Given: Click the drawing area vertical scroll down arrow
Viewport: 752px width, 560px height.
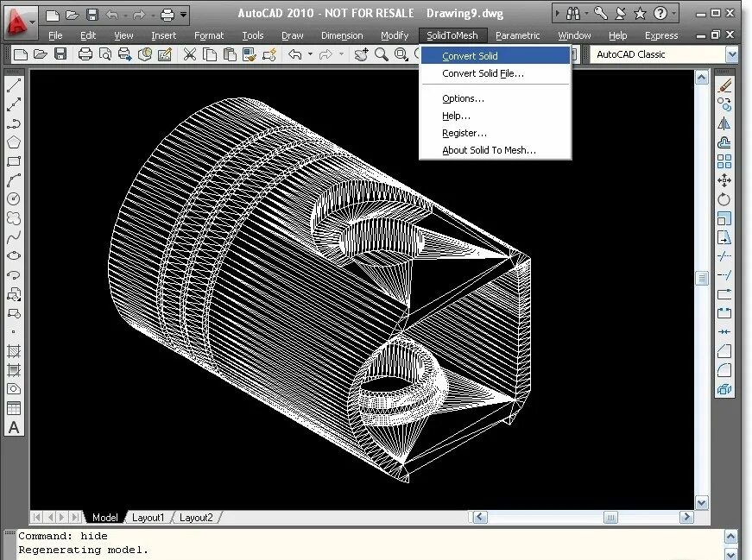Looking at the screenshot, I should click(x=702, y=502).
